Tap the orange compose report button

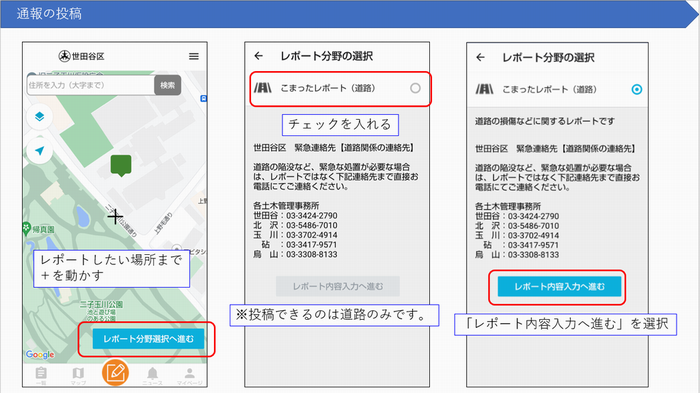coord(116,372)
